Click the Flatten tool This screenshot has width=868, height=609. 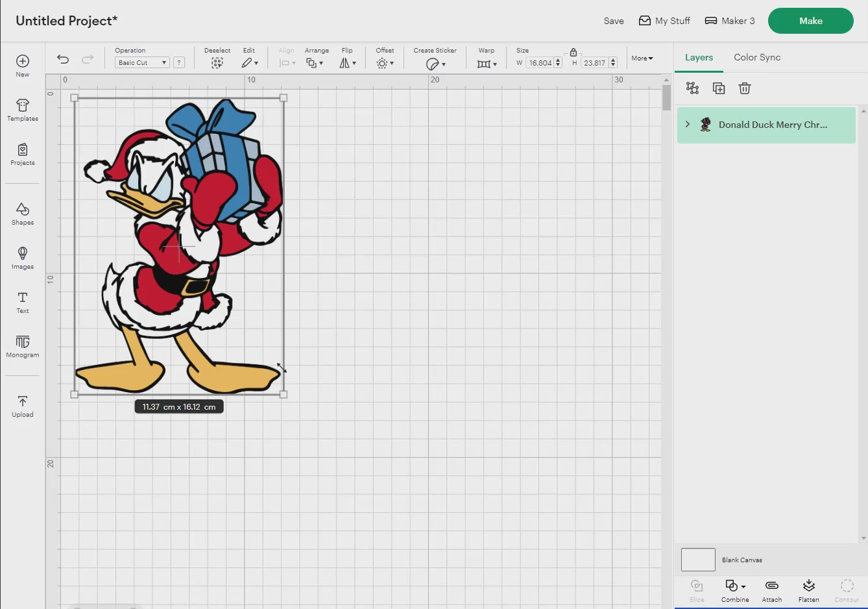[808, 590]
